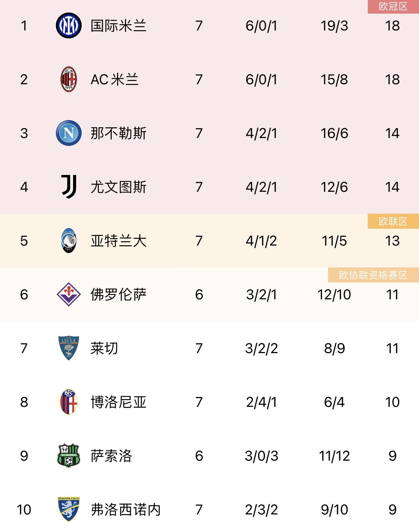419x532 pixels.
Task: Tap the Frosinone club crest
Action: pos(68,509)
